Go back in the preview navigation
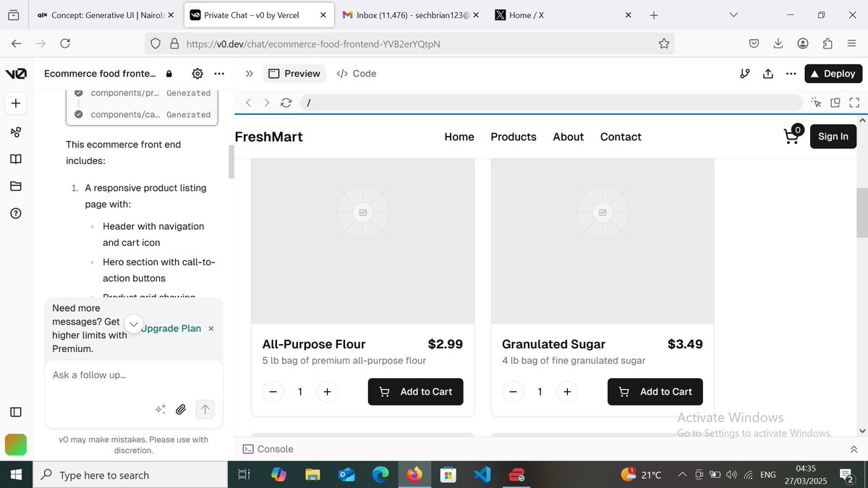Screen dimensions: 868x488 pyautogui.click(x=248, y=103)
